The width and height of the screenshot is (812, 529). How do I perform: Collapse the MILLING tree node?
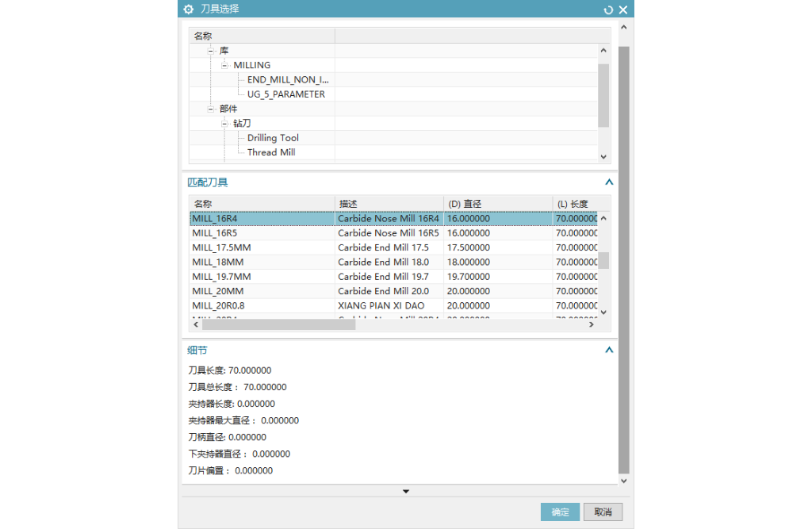225,65
